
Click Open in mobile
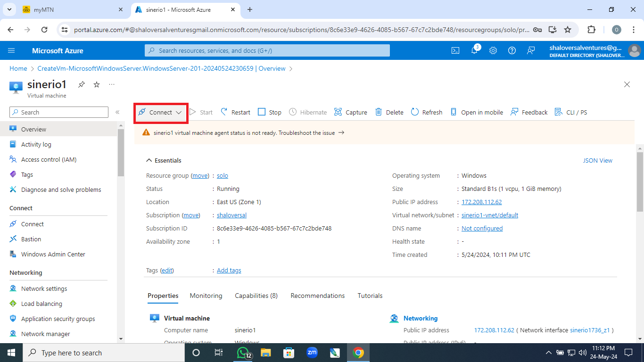click(x=477, y=112)
